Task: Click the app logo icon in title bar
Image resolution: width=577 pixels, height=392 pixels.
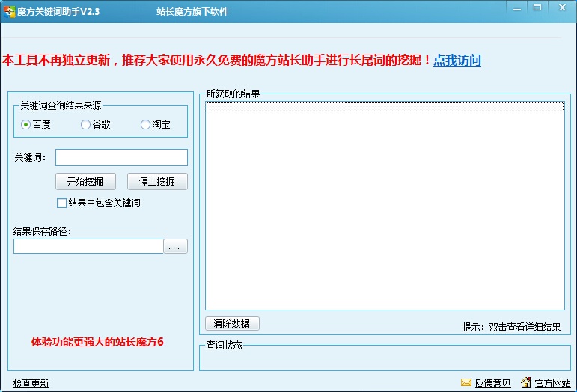Action: point(9,12)
